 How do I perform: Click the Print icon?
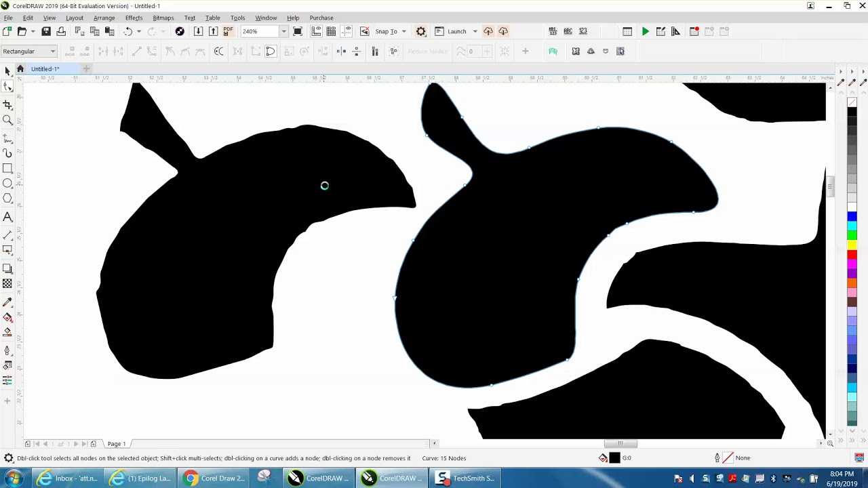(61, 31)
